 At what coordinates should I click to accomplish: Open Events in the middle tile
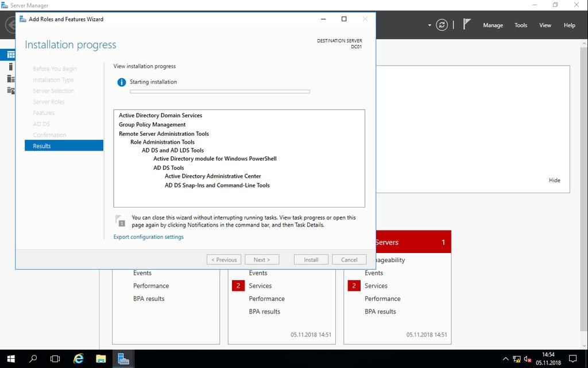pyautogui.click(x=258, y=273)
